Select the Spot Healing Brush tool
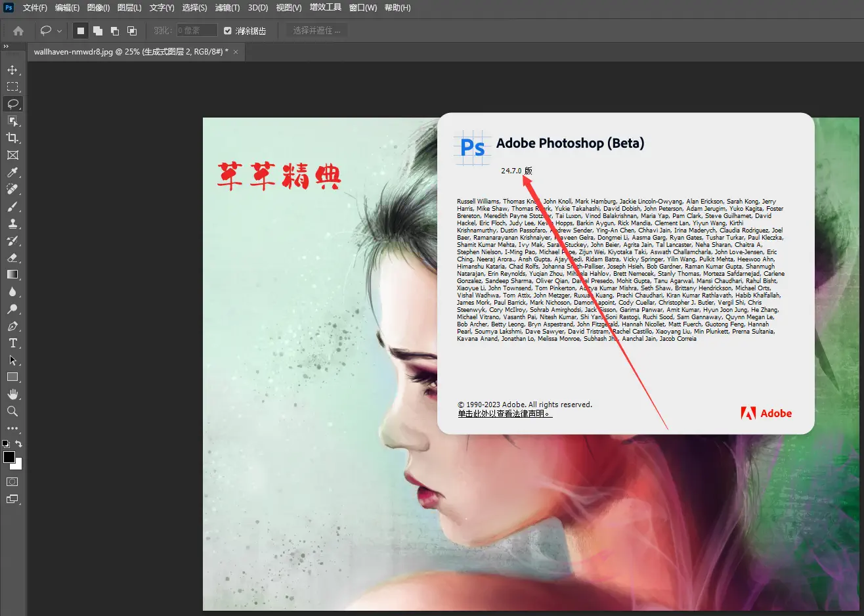This screenshot has height=616, width=864. [12, 189]
